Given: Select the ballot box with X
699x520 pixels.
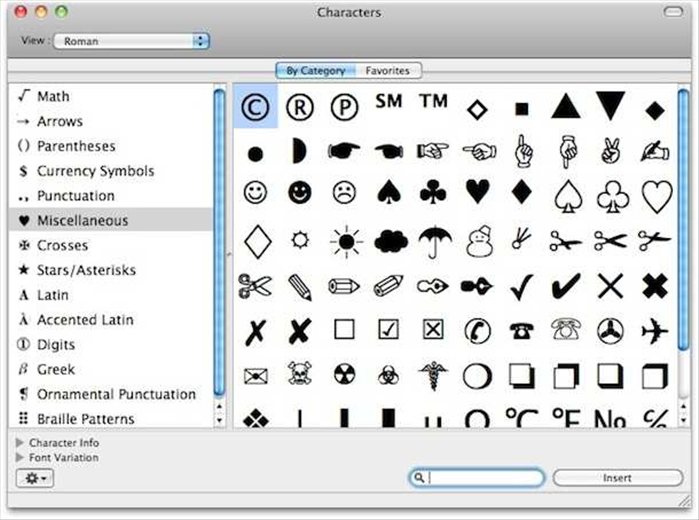Looking at the screenshot, I should pyautogui.click(x=432, y=330).
